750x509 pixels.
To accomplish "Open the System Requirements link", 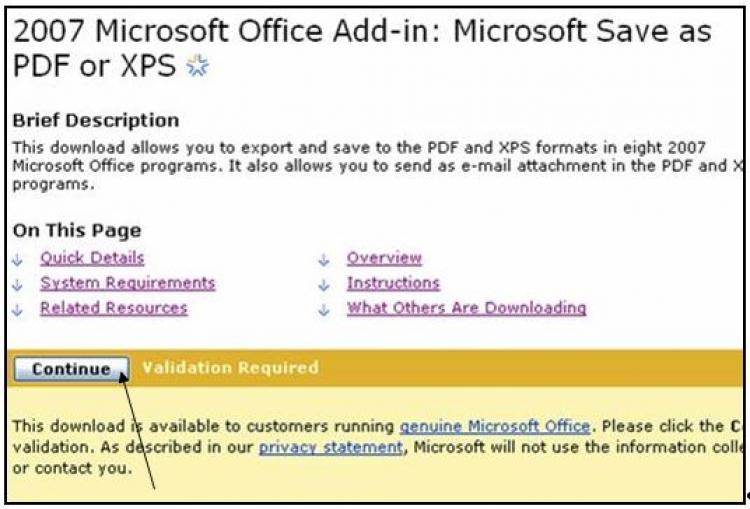I will pos(127,283).
